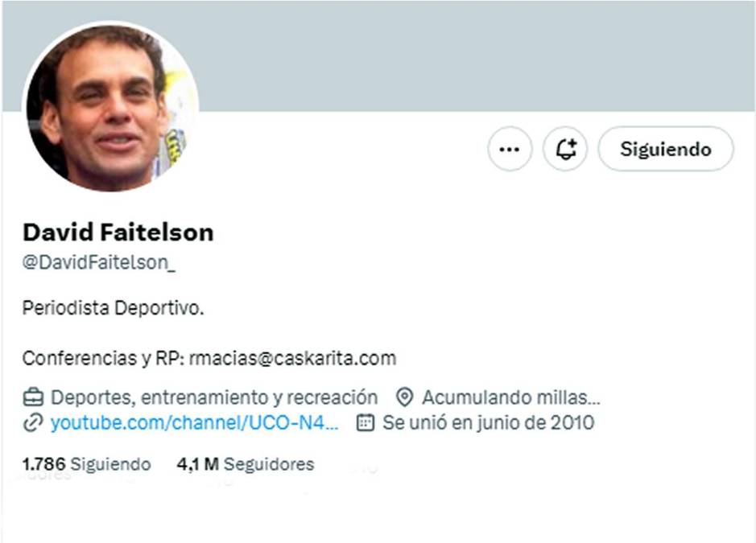The width and height of the screenshot is (756, 543).
Task: Open the round profile picture
Action: point(112,108)
